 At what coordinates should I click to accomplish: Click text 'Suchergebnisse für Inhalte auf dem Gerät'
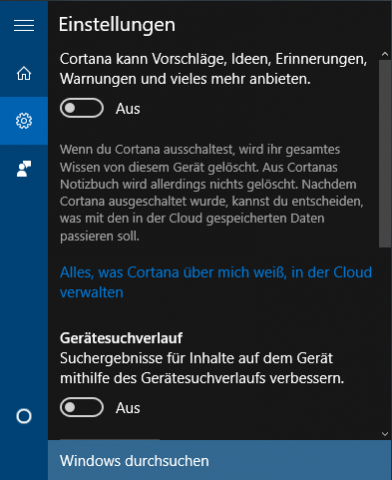coord(196,358)
